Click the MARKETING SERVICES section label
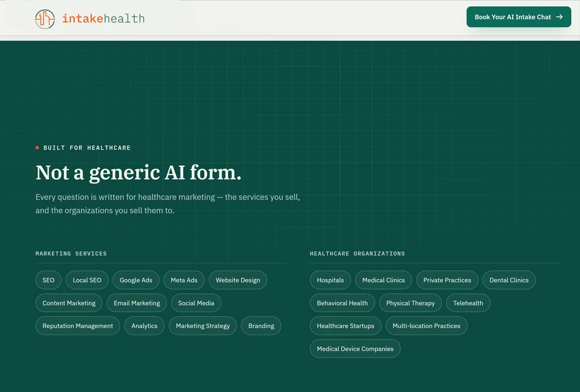 click(71, 253)
